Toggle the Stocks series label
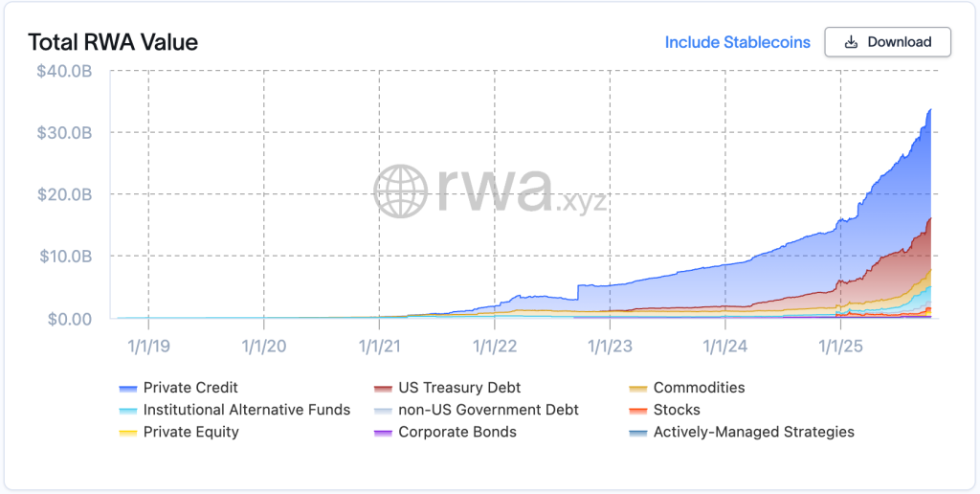980x494 pixels. click(677, 410)
